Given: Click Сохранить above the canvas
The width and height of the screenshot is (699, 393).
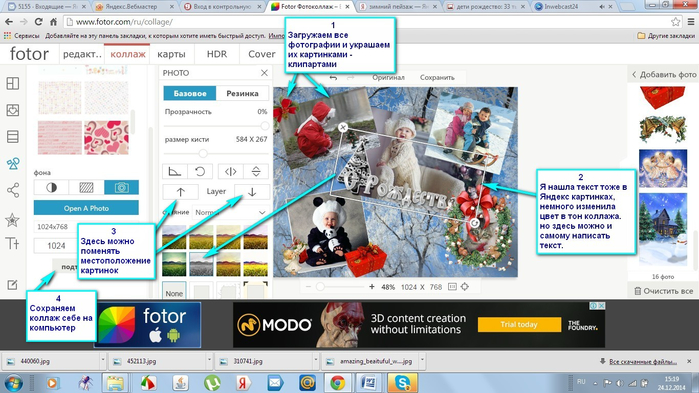Looking at the screenshot, I should point(437,78).
